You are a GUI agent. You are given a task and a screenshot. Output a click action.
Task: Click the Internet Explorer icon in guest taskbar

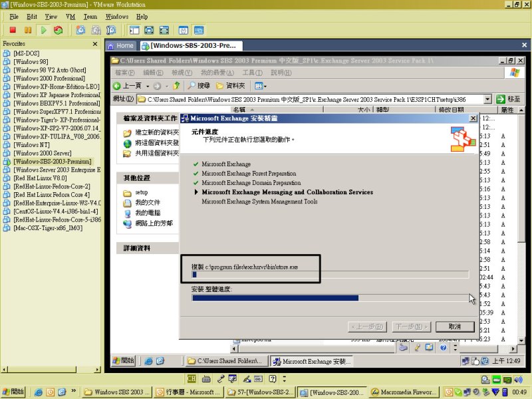pos(148,361)
